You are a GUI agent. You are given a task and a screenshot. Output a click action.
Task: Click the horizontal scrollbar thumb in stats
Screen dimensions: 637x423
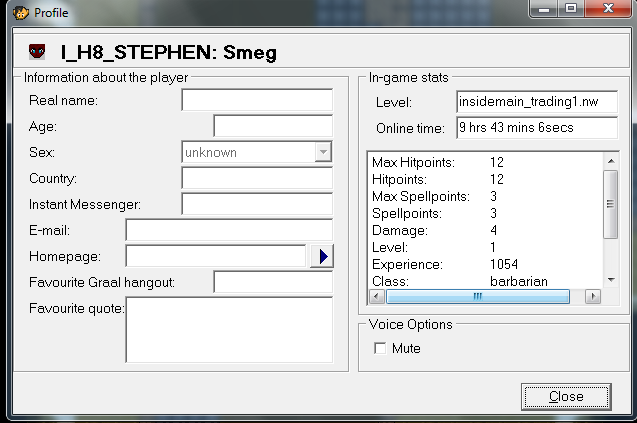[x=477, y=297]
